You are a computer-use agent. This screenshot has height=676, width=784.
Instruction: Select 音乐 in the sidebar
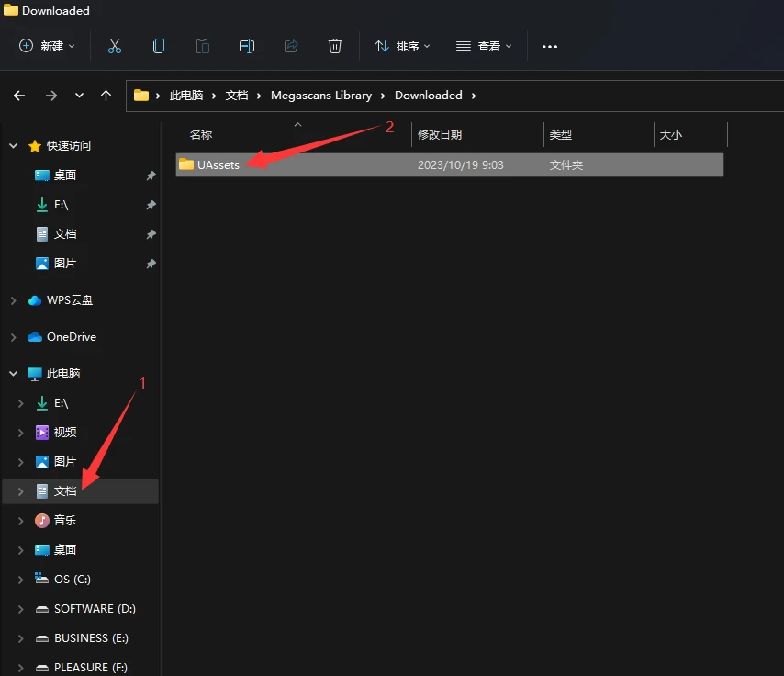pos(65,521)
